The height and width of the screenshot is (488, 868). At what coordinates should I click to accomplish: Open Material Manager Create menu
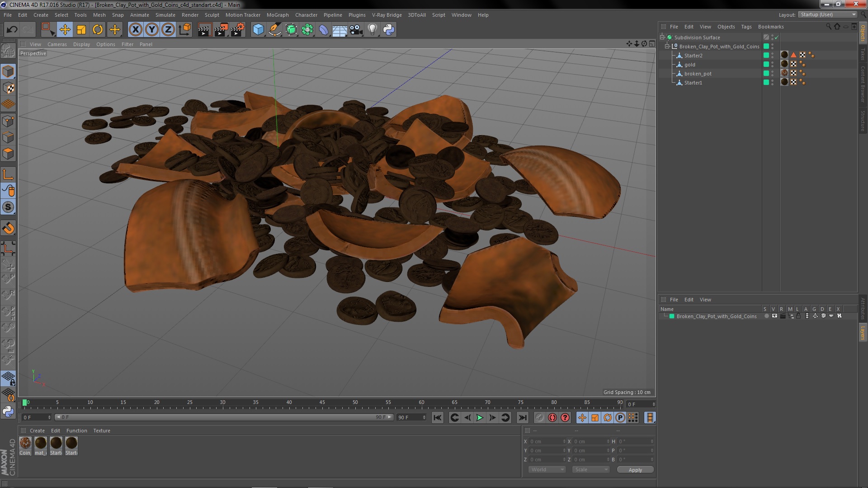click(x=37, y=431)
